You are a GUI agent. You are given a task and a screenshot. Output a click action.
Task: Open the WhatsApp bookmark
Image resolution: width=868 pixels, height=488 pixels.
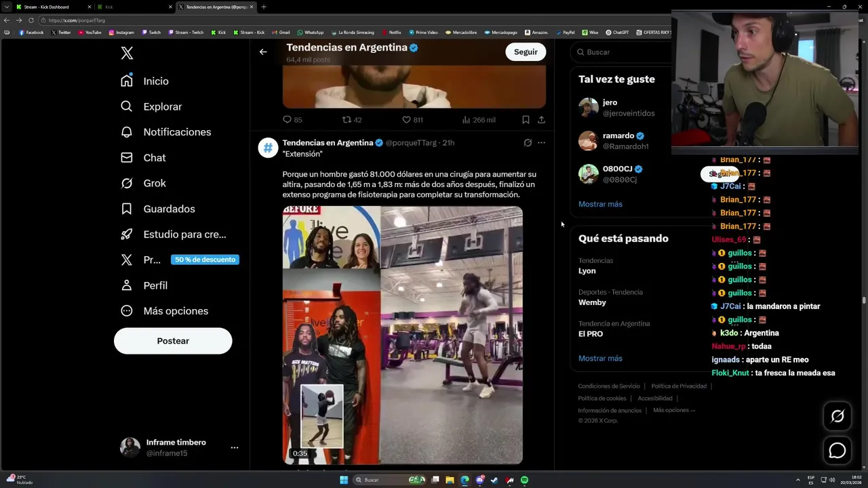311,33
